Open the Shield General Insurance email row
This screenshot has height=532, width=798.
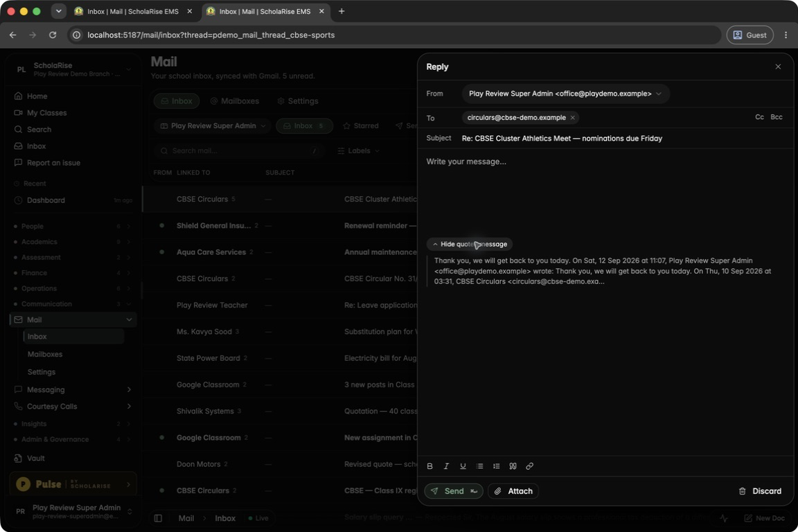(280, 226)
